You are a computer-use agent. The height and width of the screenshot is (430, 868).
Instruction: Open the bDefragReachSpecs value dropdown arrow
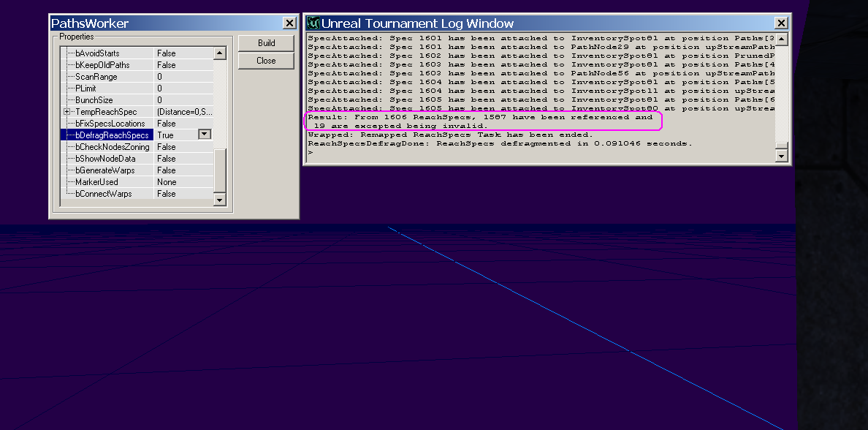[205, 134]
